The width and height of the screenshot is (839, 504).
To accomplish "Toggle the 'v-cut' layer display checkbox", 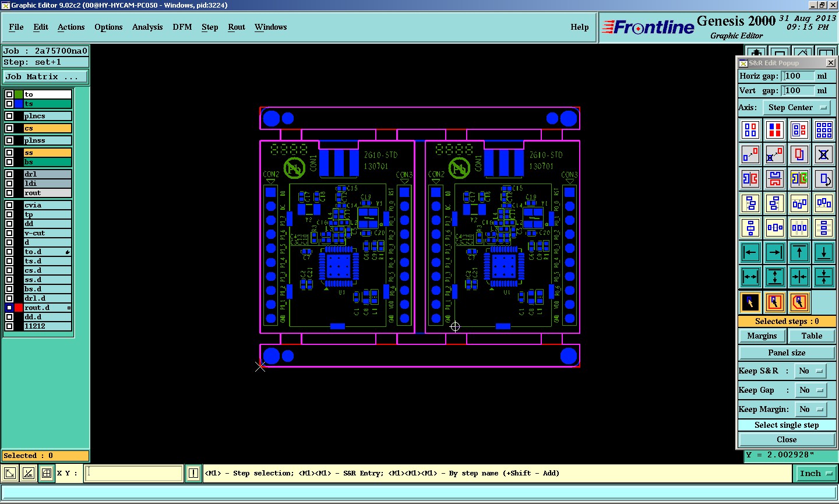I will 9,233.
